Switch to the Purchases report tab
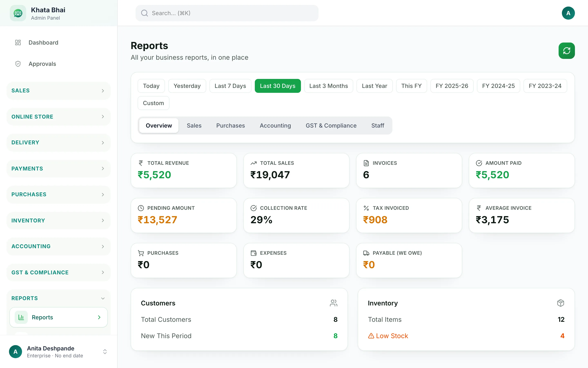 tap(231, 126)
